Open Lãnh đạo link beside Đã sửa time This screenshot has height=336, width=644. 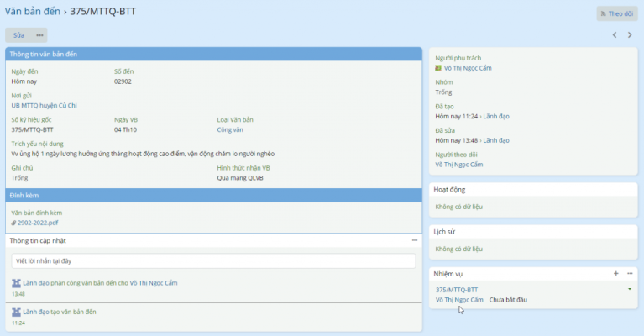pos(496,140)
